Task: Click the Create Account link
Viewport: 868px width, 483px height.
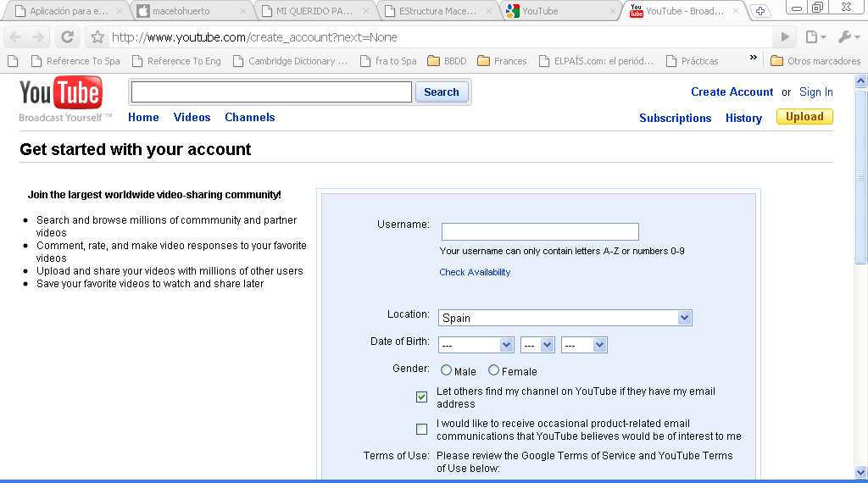Action: coord(732,92)
